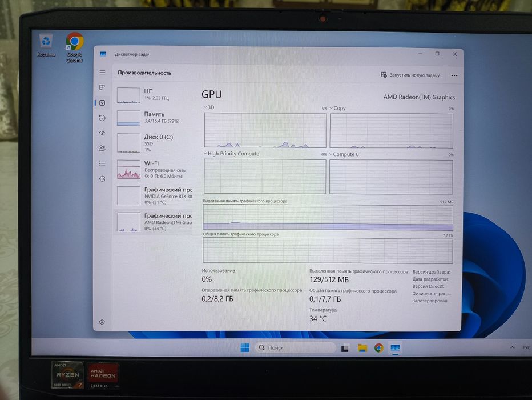Image resolution: width=532 pixels, height=400 pixels.
Task: Click the shared GPU memory graph
Action: 328,251
